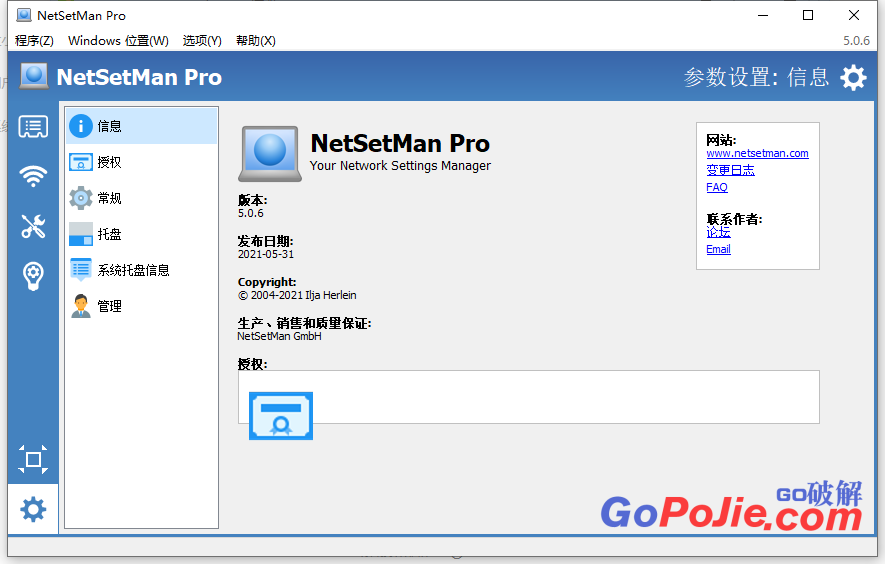Image resolution: width=885 pixels, height=564 pixels.
Task: Click the lightbulb tips icon
Action: click(x=33, y=276)
